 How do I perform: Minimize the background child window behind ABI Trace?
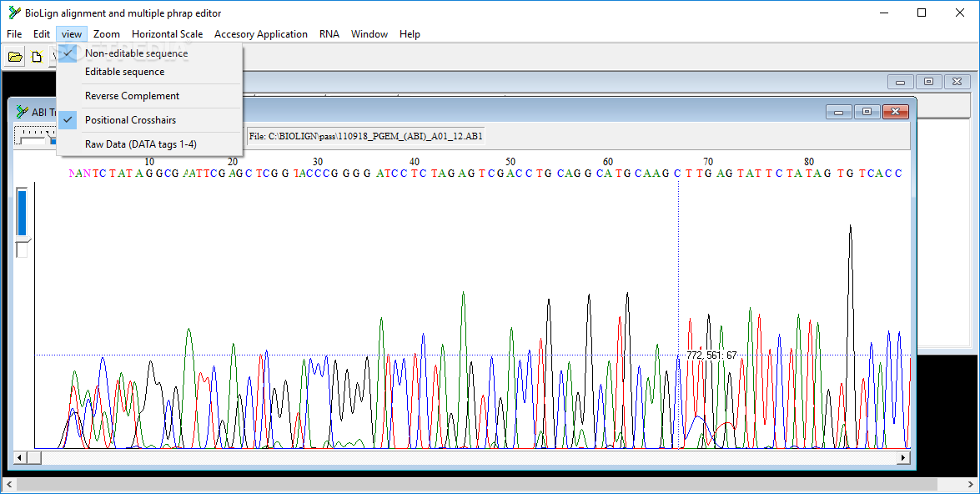pyautogui.click(x=901, y=82)
